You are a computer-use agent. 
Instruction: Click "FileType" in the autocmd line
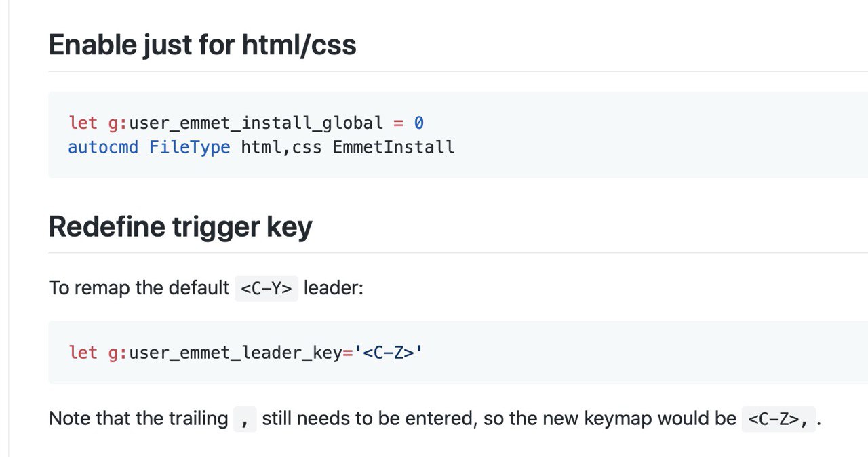click(190, 147)
